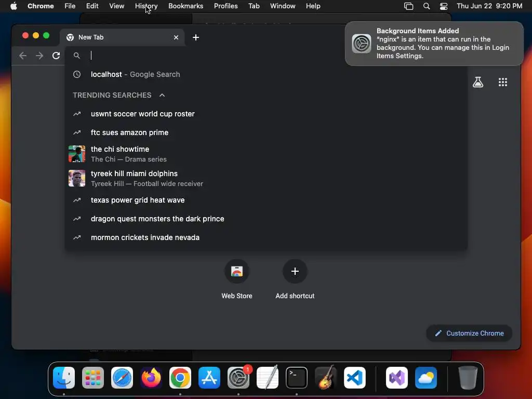Open the Help menu
Image resolution: width=532 pixels, height=399 pixels.
coord(313,6)
